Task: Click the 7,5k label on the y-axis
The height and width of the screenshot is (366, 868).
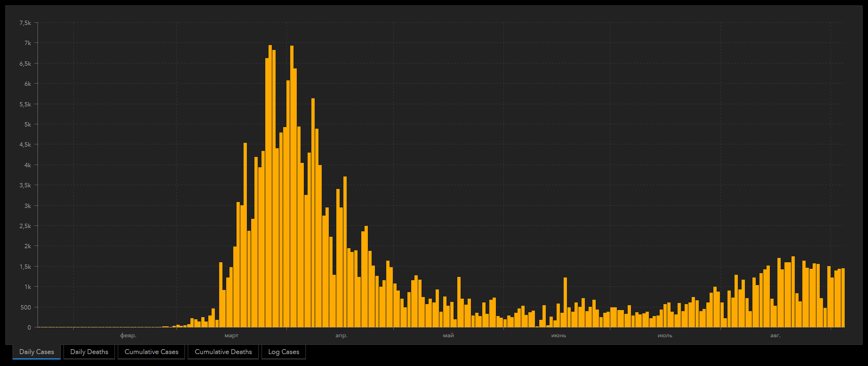Action: pyautogui.click(x=25, y=23)
